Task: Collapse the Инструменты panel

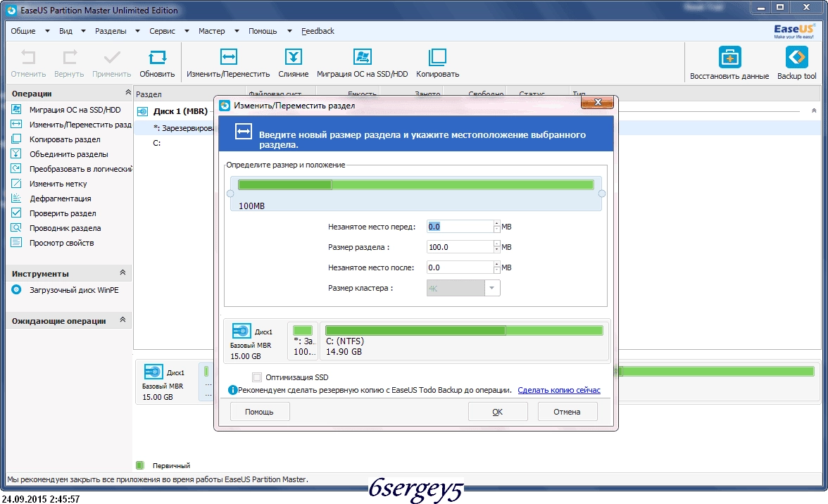Action: [123, 273]
